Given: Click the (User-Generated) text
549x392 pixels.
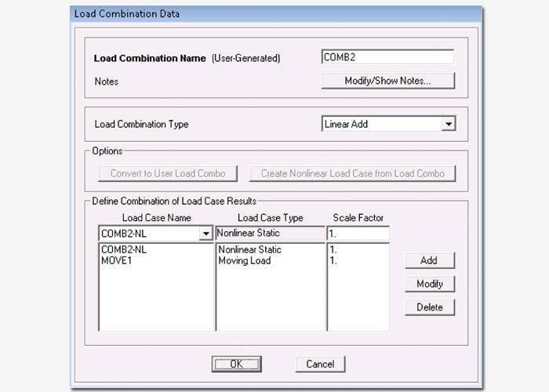Looking at the screenshot, I should pyautogui.click(x=245, y=58).
